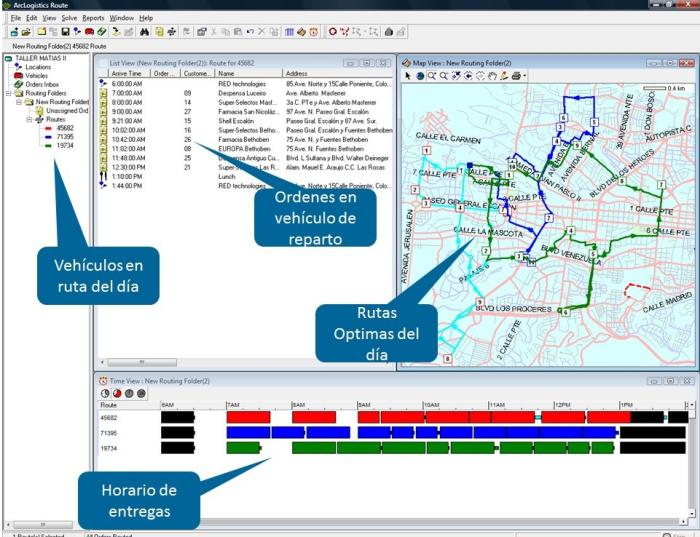Sort list by Arrive Time column header

[127, 73]
